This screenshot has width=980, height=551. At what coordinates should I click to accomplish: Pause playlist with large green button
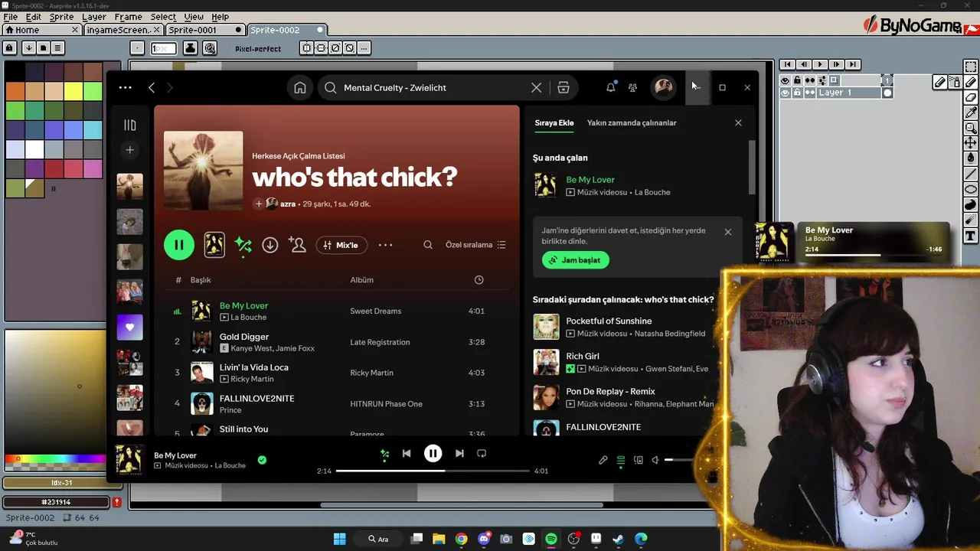pos(179,245)
